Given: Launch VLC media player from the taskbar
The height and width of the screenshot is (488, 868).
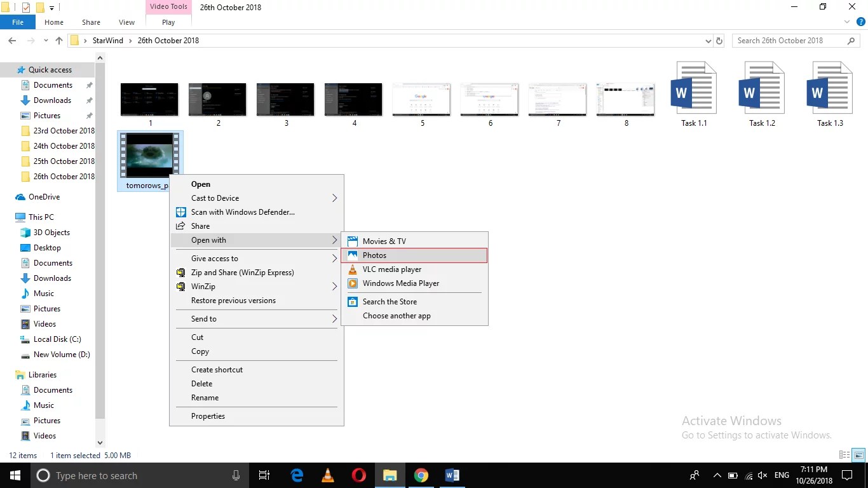Looking at the screenshot, I should [x=327, y=475].
